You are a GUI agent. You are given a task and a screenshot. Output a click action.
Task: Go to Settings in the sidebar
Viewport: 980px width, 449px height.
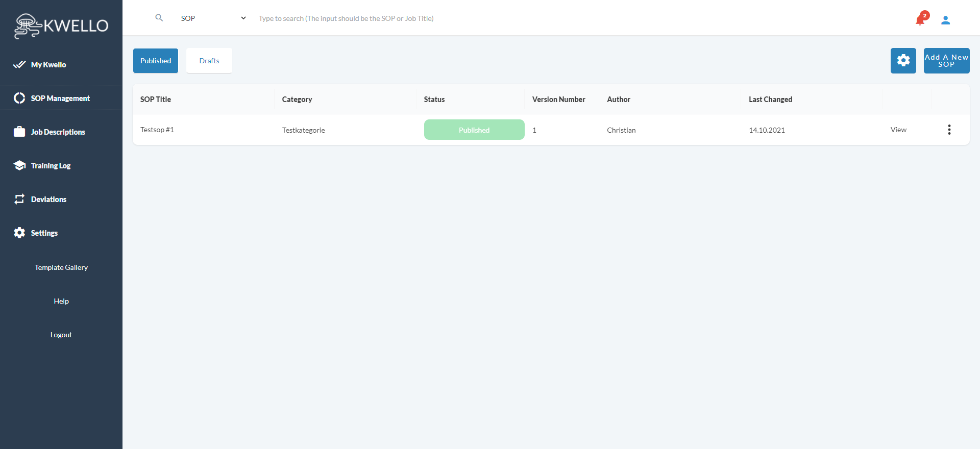click(x=44, y=233)
